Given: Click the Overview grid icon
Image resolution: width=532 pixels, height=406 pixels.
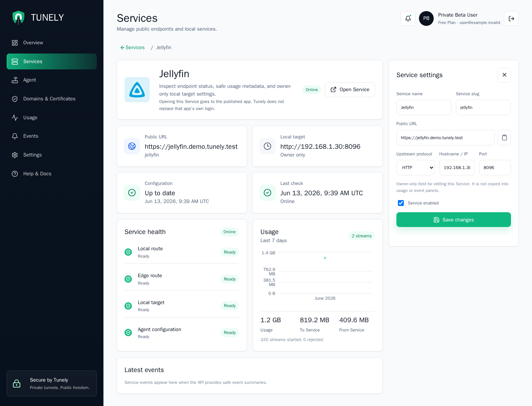Looking at the screenshot, I should tap(15, 43).
